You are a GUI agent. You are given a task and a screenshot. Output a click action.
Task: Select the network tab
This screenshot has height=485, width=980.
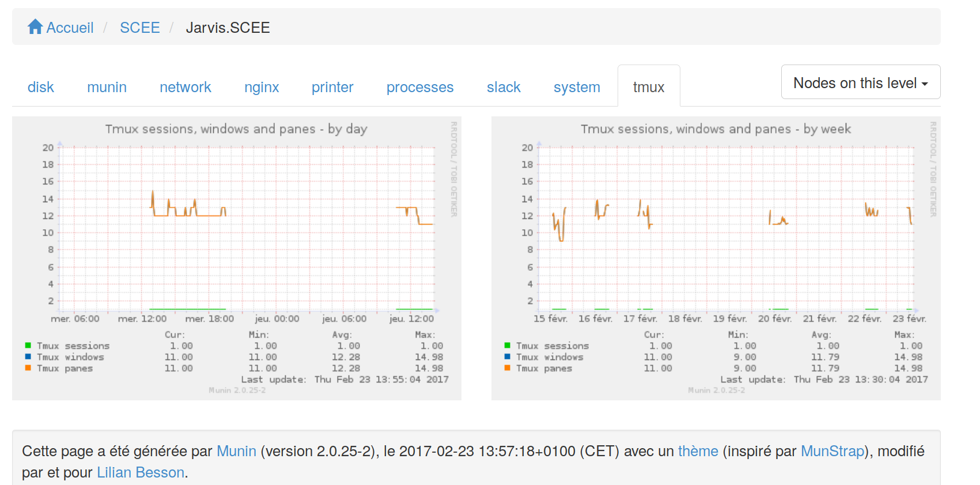(x=185, y=87)
